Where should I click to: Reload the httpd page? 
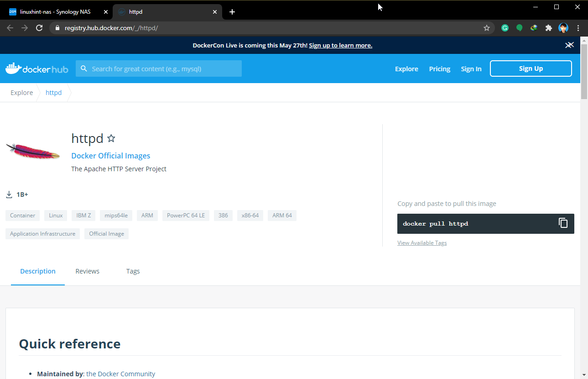[39, 28]
